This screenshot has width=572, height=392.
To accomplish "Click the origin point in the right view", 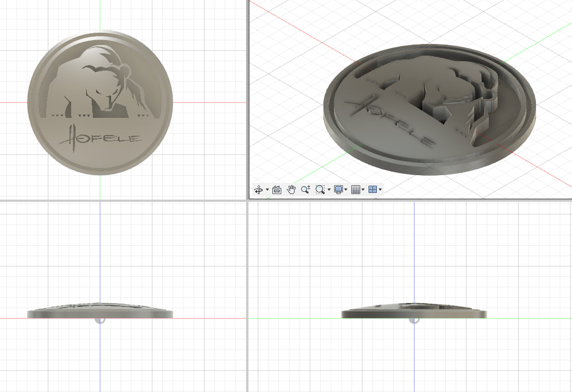I will click(414, 320).
